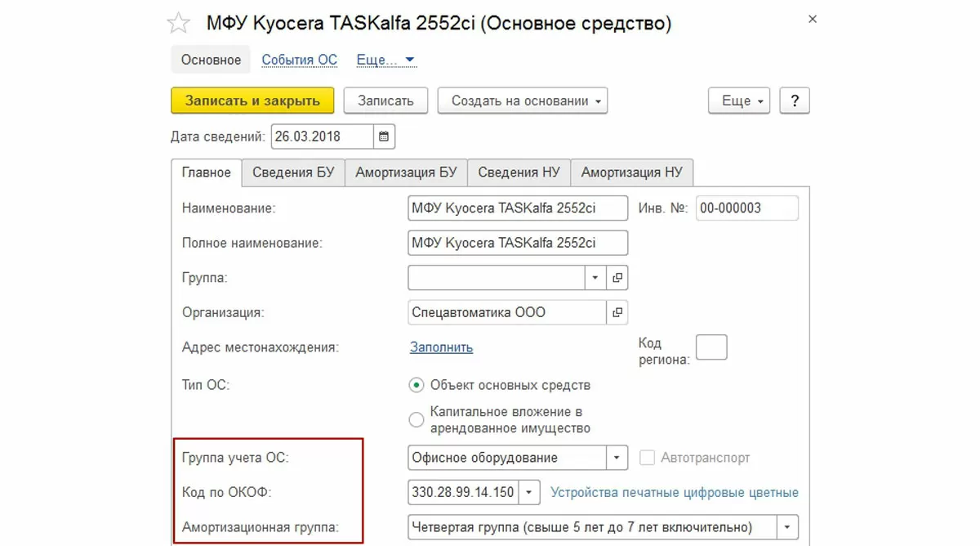Click the Инв. № input field
The image size is (980, 546).
tap(746, 208)
